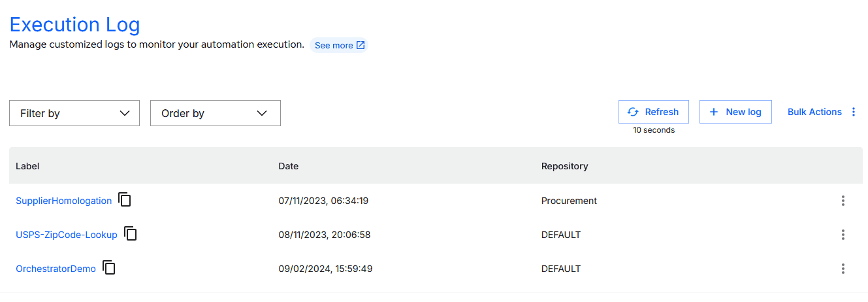Click the Execution Log page title
Image resolution: width=868 pixels, height=302 pixels.
[x=74, y=25]
